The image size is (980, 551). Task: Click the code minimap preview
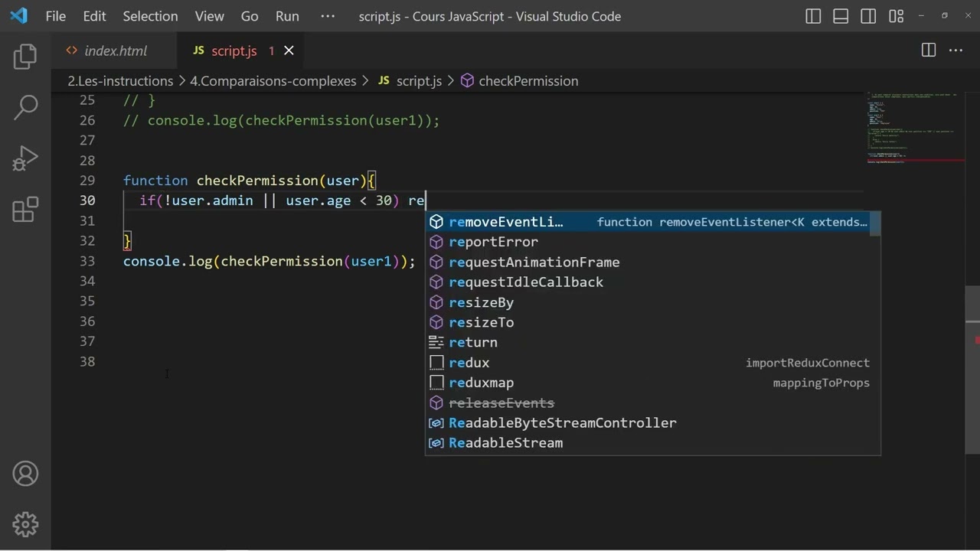[x=916, y=129]
